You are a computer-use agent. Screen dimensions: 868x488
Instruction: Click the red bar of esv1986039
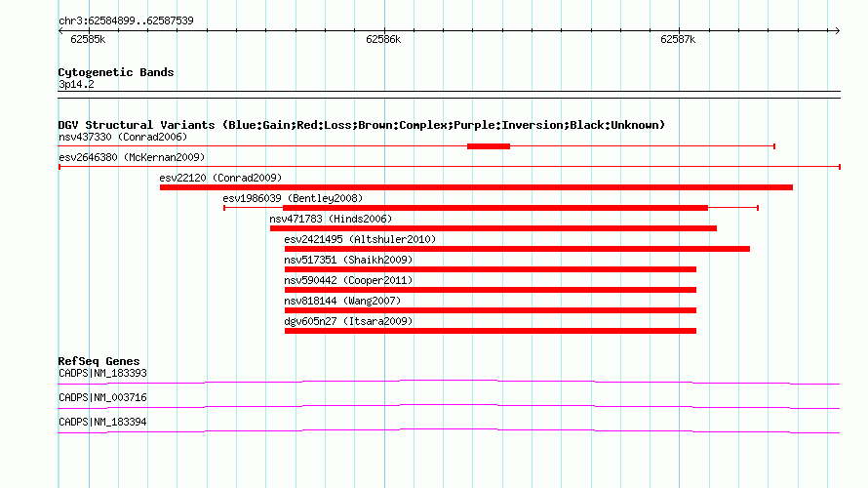(x=495, y=208)
